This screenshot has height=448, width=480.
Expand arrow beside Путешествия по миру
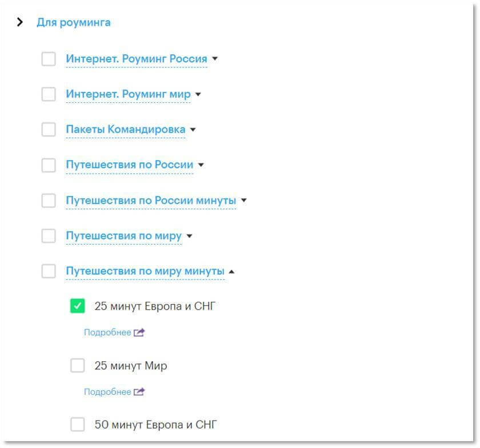click(x=189, y=236)
